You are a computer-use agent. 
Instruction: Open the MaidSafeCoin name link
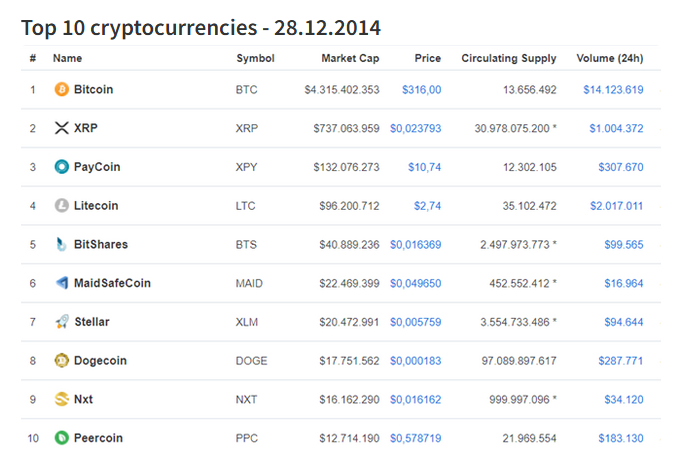coord(112,283)
